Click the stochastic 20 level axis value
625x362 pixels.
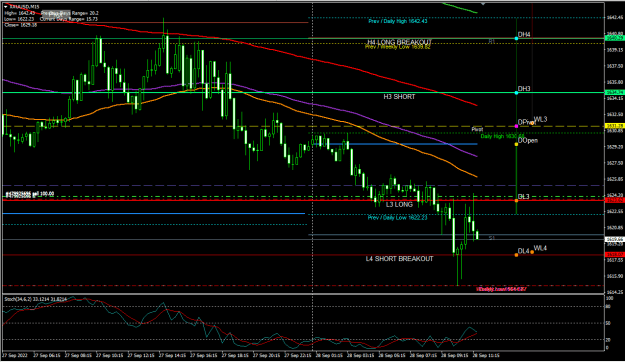tap(609, 340)
